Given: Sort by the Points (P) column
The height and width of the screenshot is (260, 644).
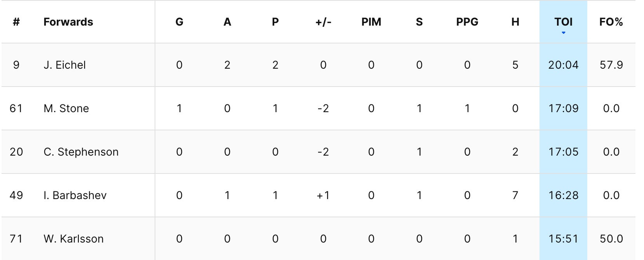Looking at the screenshot, I should (x=275, y=22).
